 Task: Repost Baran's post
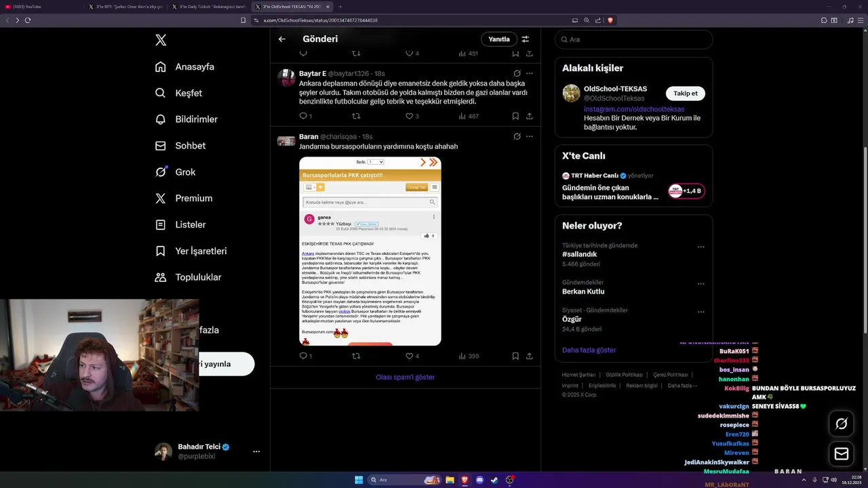coord(356,356)
